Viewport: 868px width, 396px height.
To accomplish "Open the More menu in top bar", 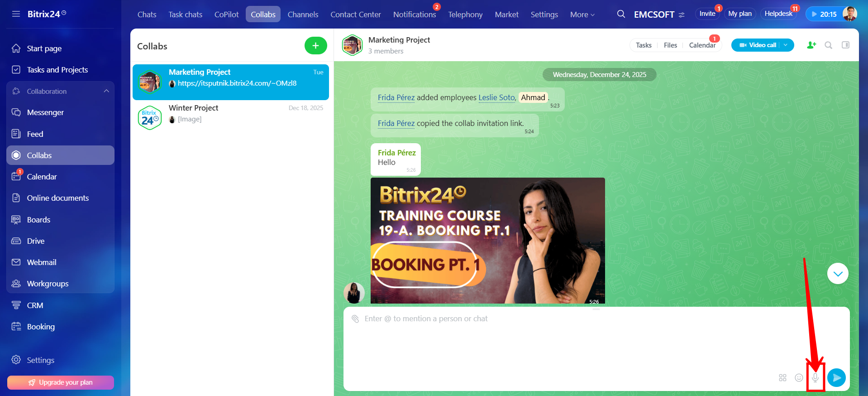I will pos(582,14).
